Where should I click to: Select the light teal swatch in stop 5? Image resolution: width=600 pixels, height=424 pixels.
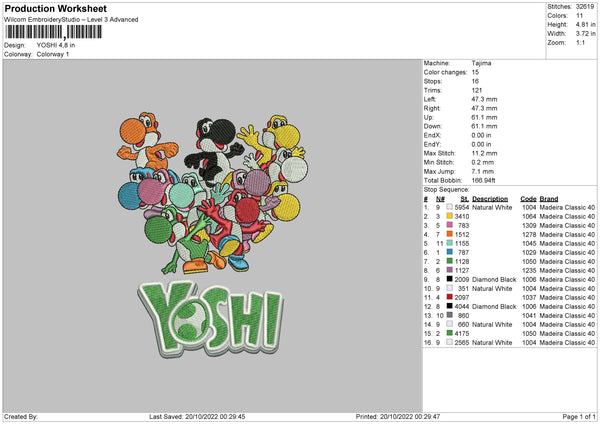(x=450, y=243)
